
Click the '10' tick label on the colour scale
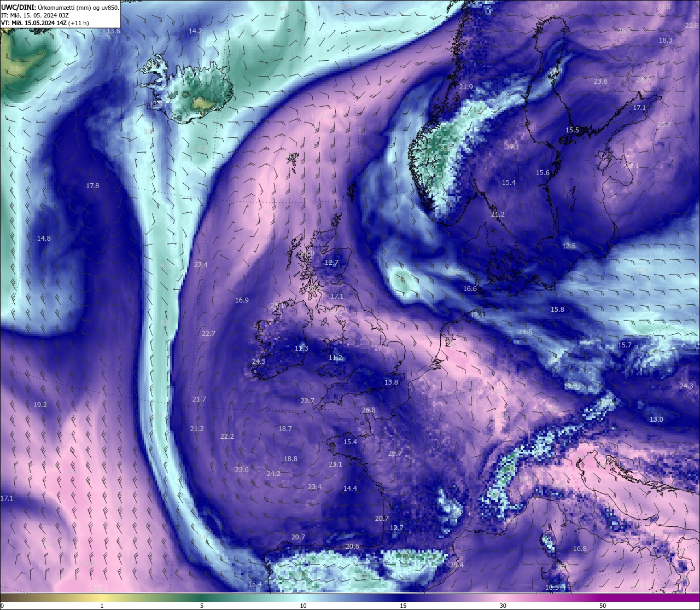coord(303,606)
